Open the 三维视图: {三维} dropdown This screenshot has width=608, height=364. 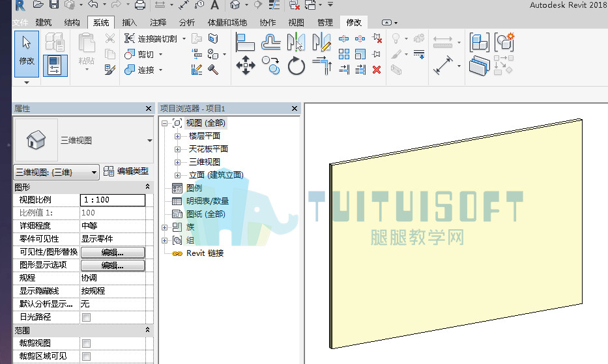click(x=57, y=172)
